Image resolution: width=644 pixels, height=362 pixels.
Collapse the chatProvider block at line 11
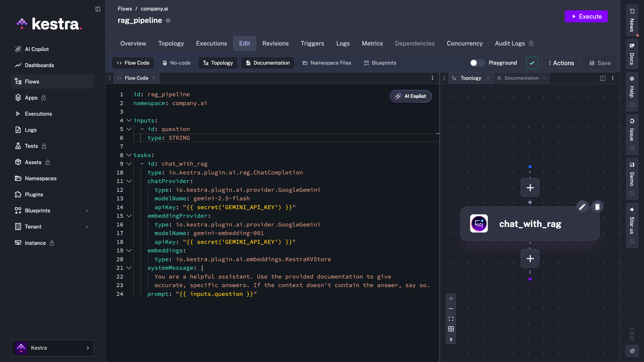pos(129,181)
